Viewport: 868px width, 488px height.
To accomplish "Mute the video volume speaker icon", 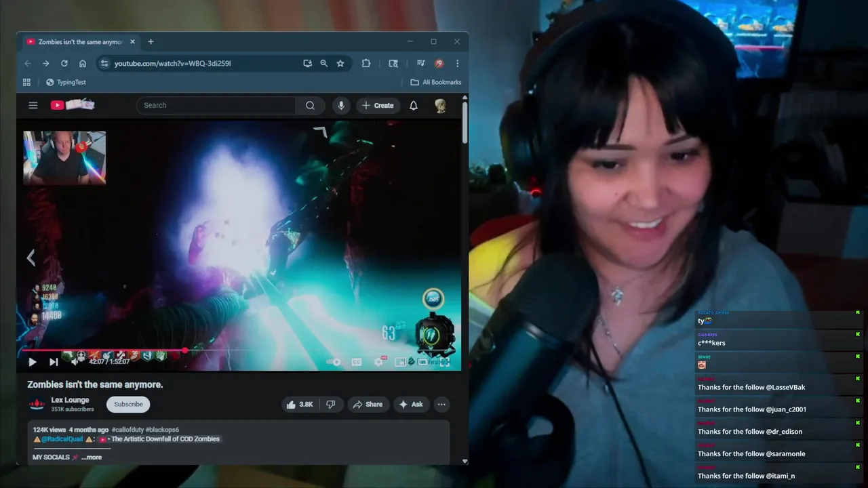I will (x=75, y=362).
